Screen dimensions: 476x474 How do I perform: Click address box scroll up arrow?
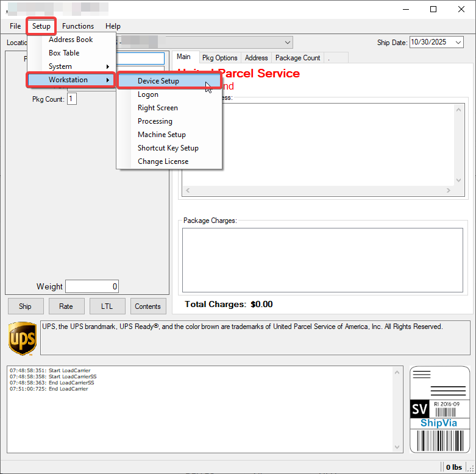[x=458, y=110]
